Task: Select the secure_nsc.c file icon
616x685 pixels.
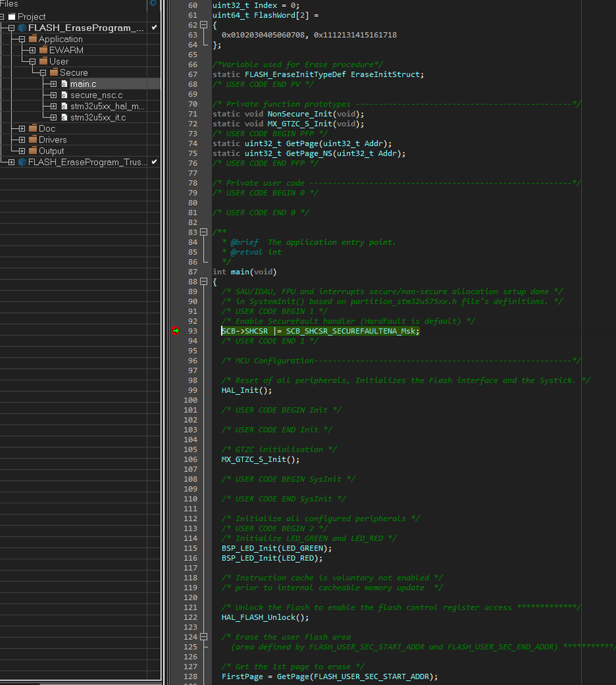Action: [64, 95]
